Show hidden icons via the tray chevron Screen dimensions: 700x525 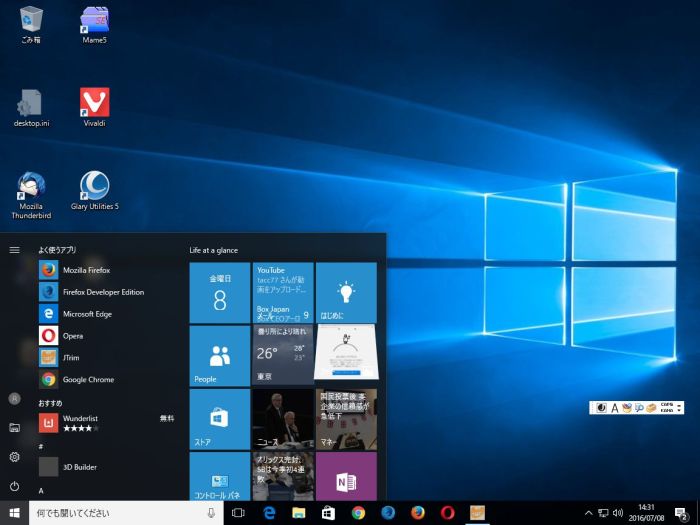point(588,513)
